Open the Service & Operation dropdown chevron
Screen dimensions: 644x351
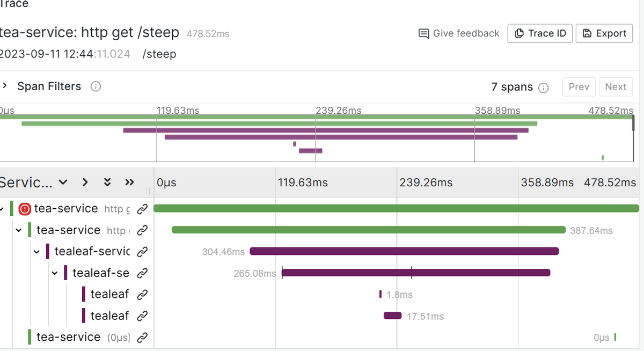pos(63,182)
